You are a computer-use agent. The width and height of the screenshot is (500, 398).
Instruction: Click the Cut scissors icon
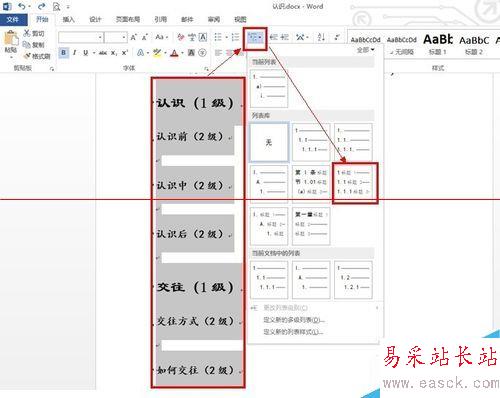click(x=27, y=33)
